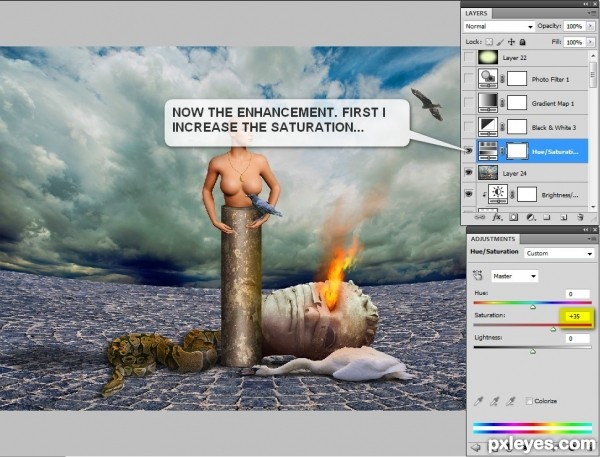Open the Adjustments panel options menu icon

(x=591, y=238)
